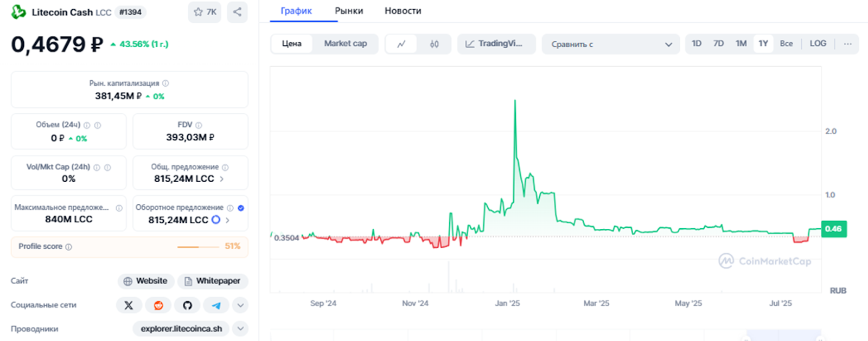Click the share icon button

click(237, 12)
